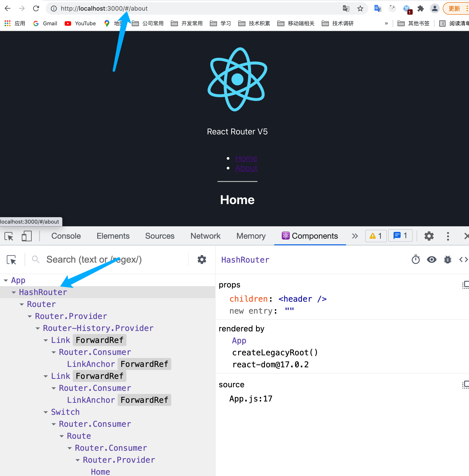The height and width of the screenshot is (476, 469).
Task: Open the profile avatar menu
Action: (435, 9)
